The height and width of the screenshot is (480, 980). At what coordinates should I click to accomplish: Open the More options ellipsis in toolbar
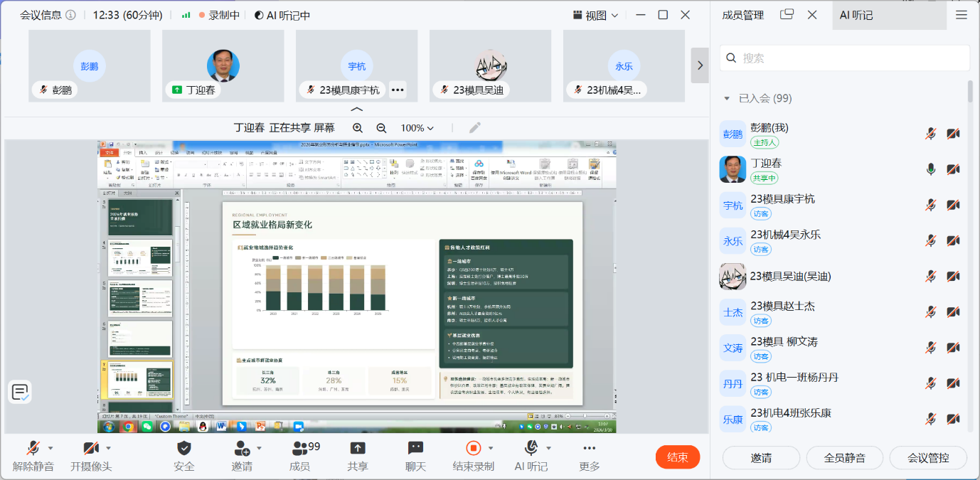point(589,448)
